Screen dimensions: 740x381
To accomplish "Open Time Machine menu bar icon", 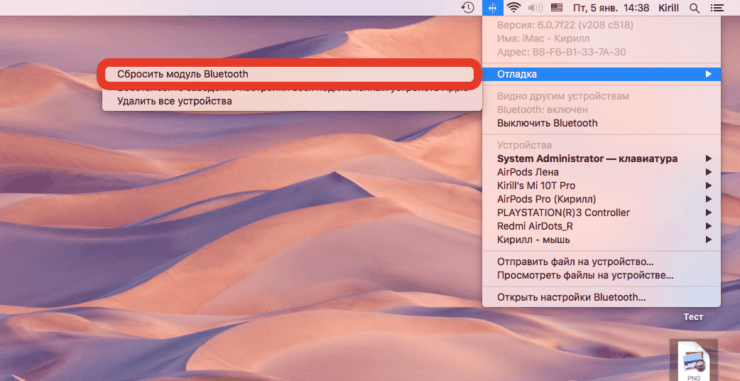I will pyautogui.click(x=467, y=8).
